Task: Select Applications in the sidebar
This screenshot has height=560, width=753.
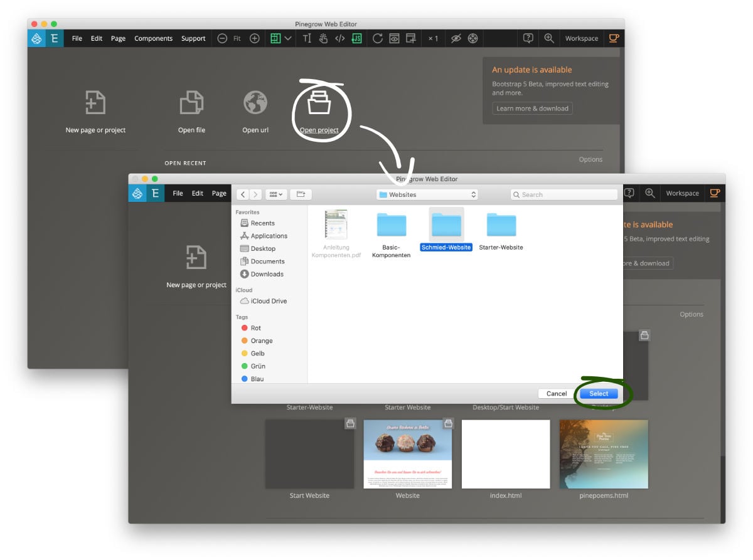Action: pos(264,236)
